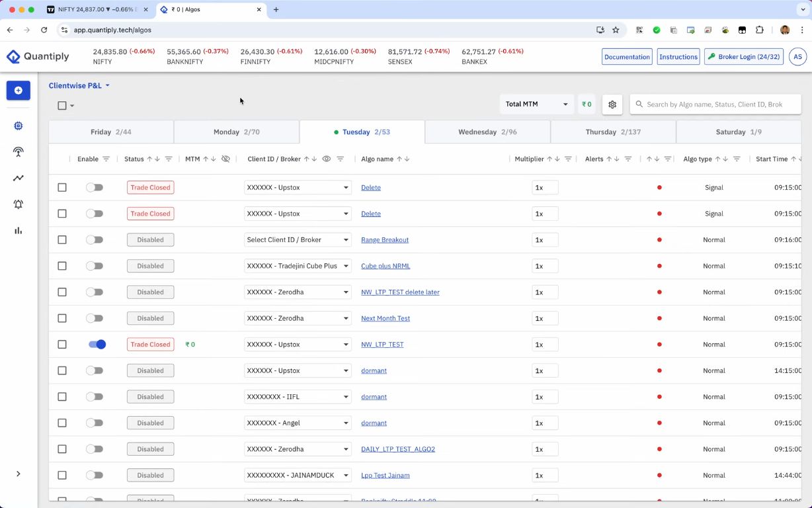
Task: Open the bell notifications icon in sidebar
Action: [18, 204]
